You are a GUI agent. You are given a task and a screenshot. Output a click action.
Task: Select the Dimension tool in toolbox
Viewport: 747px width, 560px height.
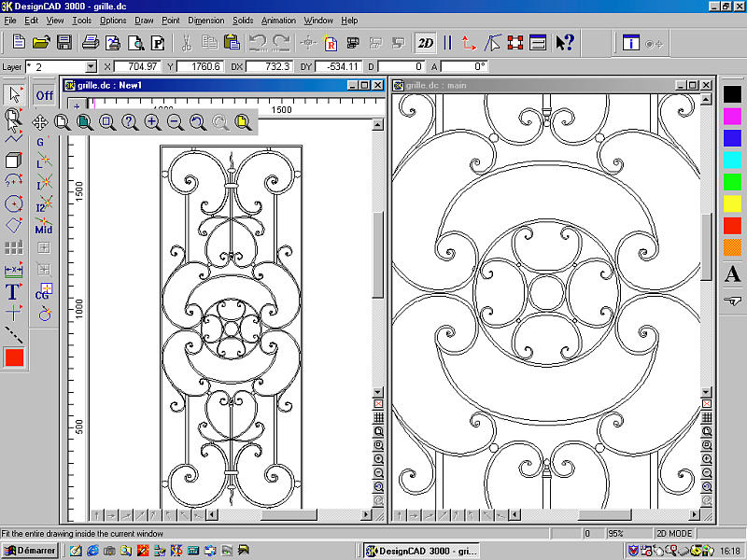(13, 270)
